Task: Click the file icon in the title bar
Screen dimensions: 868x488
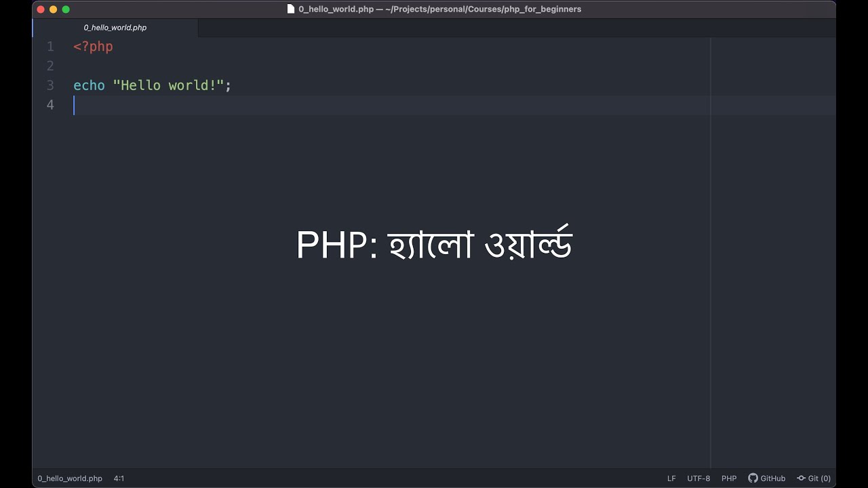Action: pyautogui.click(x=291, y=9)
